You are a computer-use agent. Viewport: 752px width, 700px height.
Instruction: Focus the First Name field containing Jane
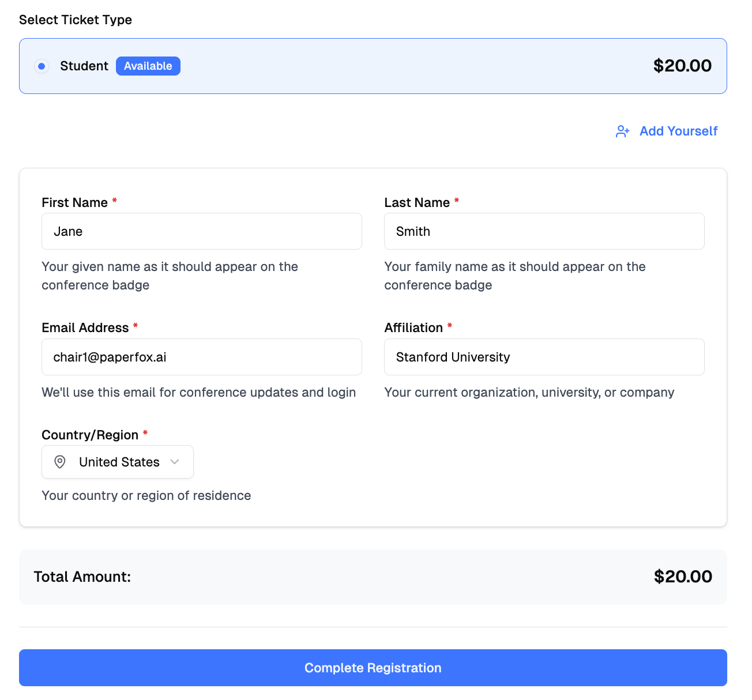[201, 231]
